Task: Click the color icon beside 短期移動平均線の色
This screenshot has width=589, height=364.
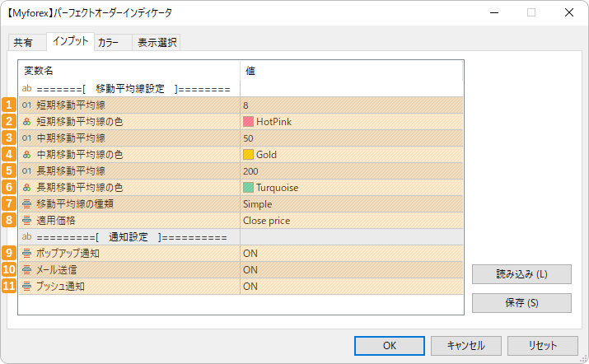Action: (26, 122)
